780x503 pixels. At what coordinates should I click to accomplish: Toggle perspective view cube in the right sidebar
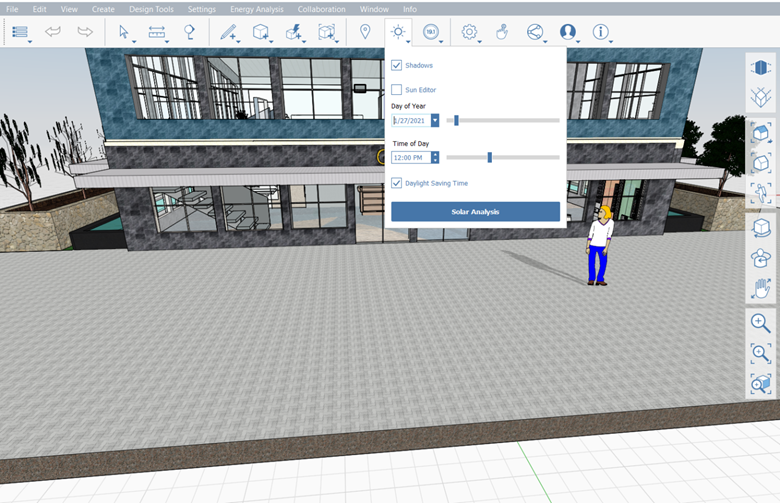click(x=761, y=67)
